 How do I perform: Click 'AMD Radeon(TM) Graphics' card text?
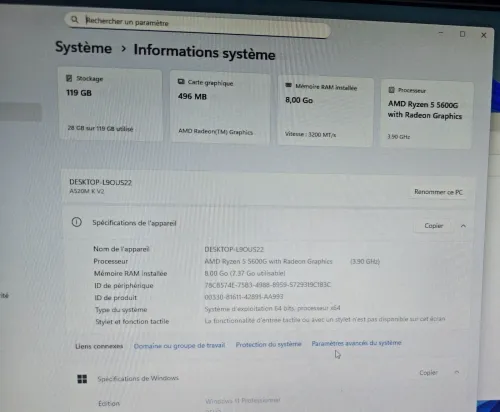(215, 132)
